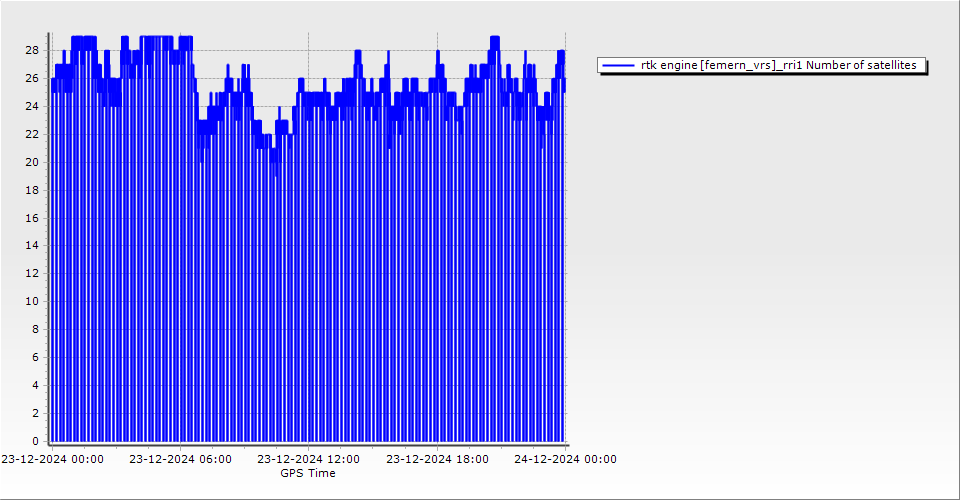The image size is (960, 500).
Task: Click the blue line sample in the legend
Action: coord(619,65)
